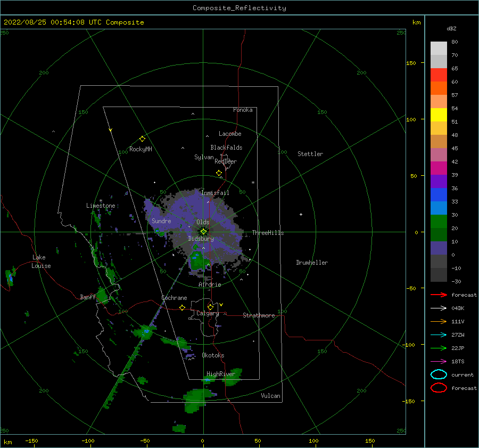Click the Composite_Reflectivity title
Viewport: 479px width, 448px height.
pyautogui.click(x=240, y=8)
